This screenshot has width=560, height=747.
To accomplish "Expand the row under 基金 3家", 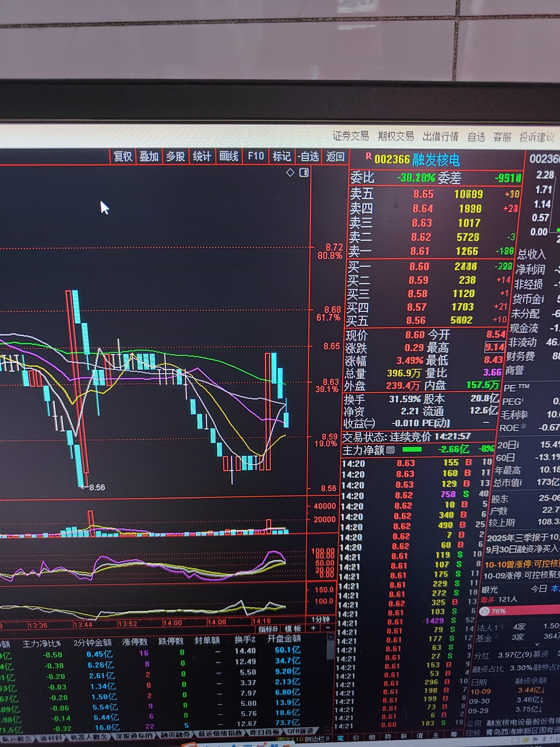I will click(x=537, y=645).
